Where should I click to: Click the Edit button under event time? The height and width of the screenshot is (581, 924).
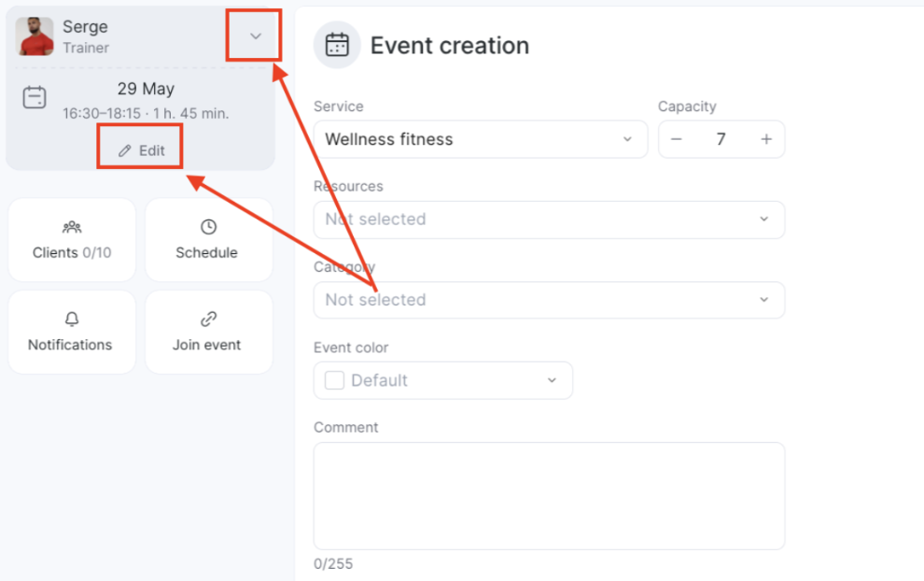(x=141, y=151)
